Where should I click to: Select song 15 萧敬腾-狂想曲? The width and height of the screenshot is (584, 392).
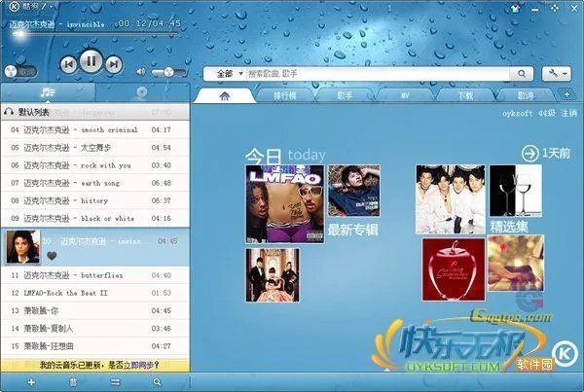point(95,346)
